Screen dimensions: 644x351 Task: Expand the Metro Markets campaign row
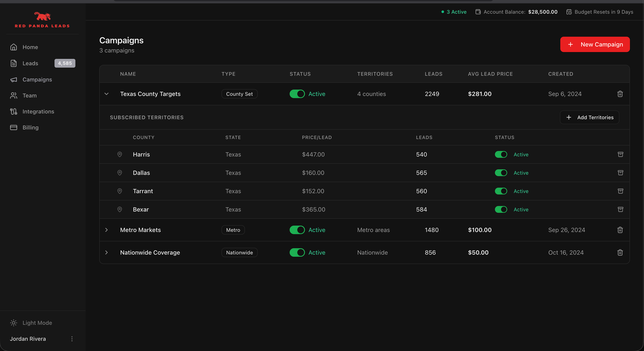point(107,230)
